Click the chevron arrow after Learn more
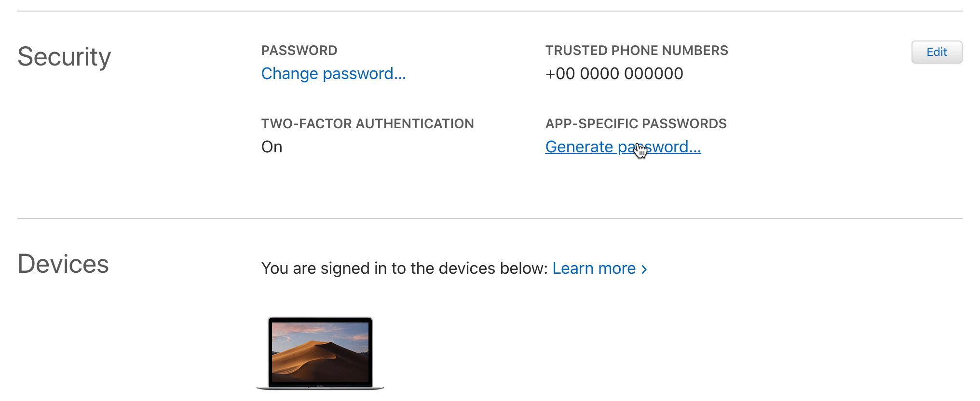This screenshot has height=401, width=980. [644, 269]
